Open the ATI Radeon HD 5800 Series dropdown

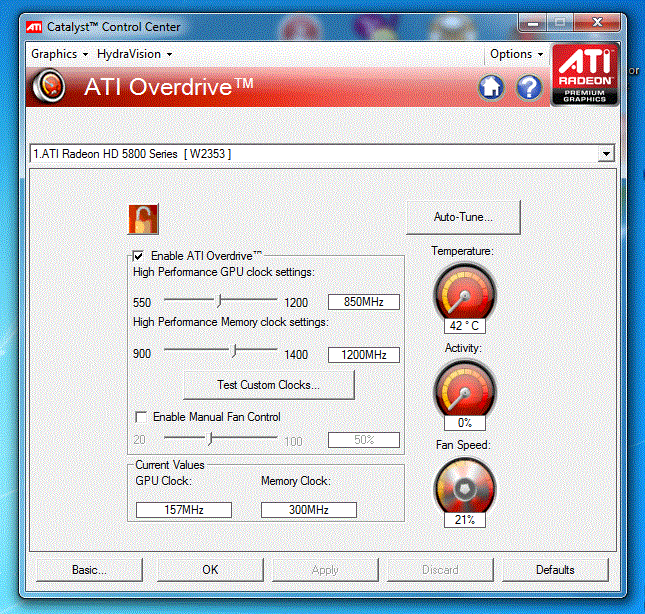pyautogui.click(x=322, y=154)
